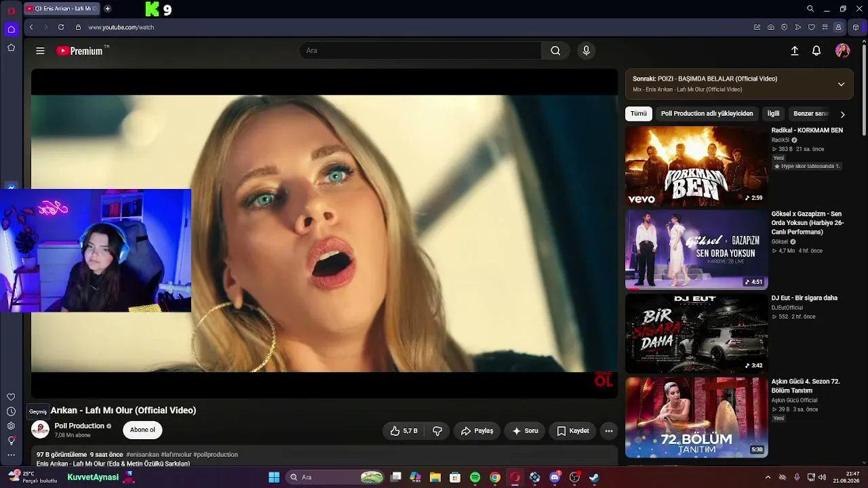Open Opera sidebar bookmarks star icon
868x488 pixels.
point(11,47)
